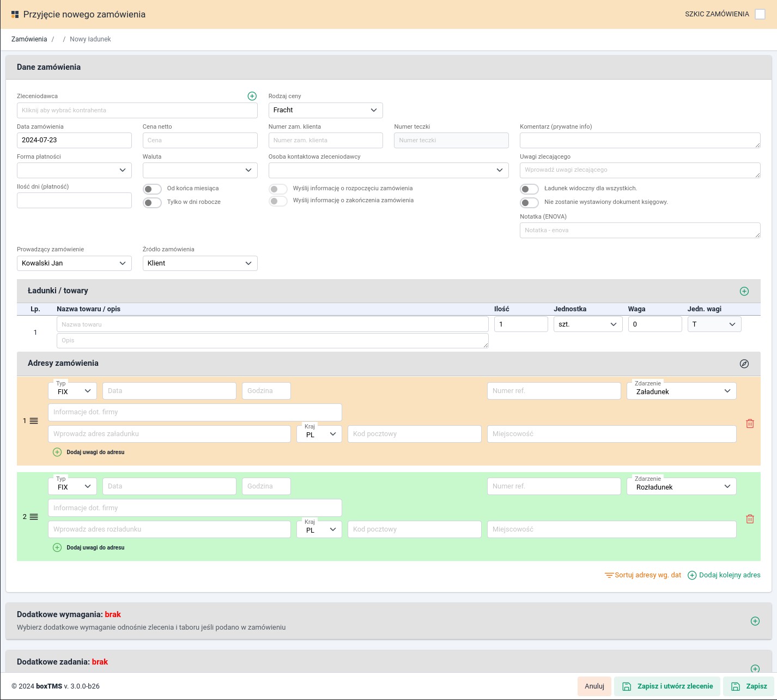Tick the Szkic zamówienia checkbox
This screenshot has height=700, width=777.
tap(760, 14)
